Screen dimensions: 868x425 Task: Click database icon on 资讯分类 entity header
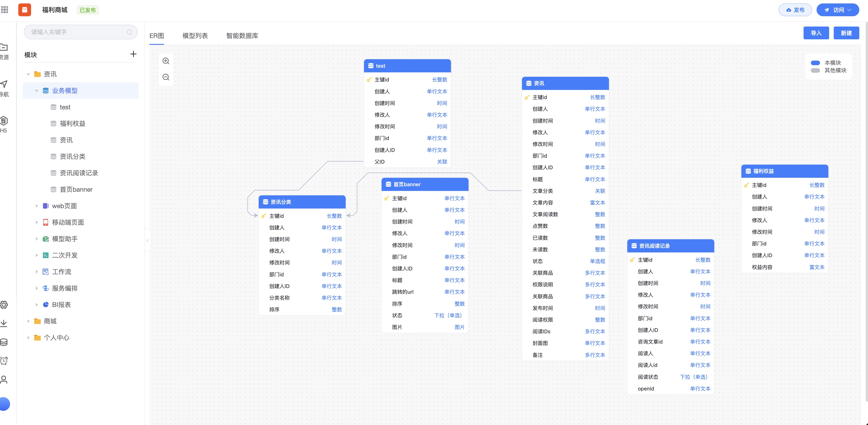[266, 202]
